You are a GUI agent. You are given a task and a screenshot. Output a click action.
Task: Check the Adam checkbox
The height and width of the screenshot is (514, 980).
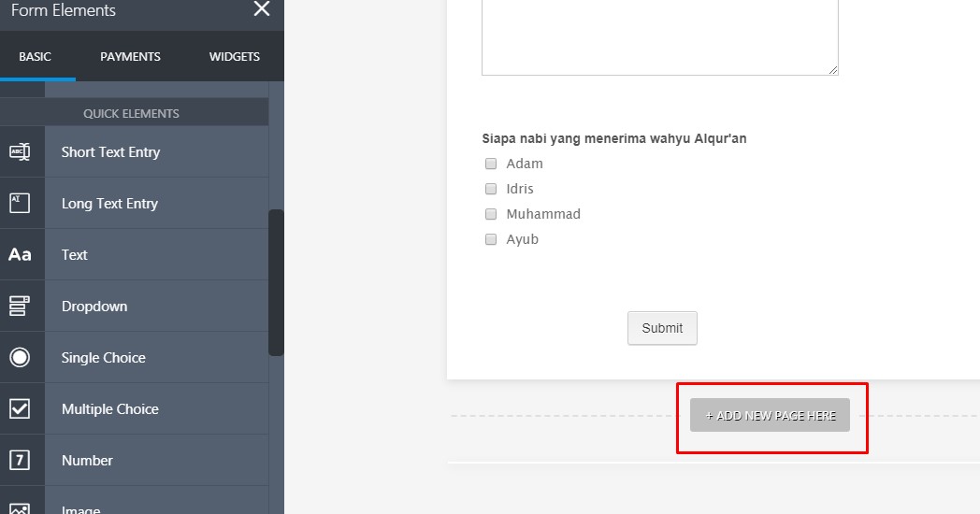(491, 164)
